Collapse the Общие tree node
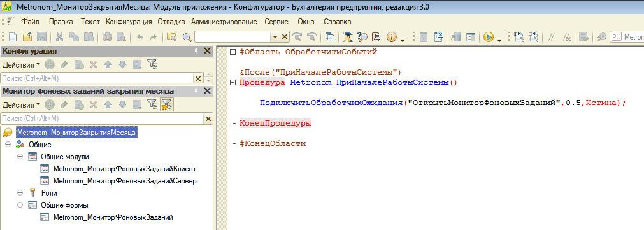The image size is (644, 230). (8, 145)
